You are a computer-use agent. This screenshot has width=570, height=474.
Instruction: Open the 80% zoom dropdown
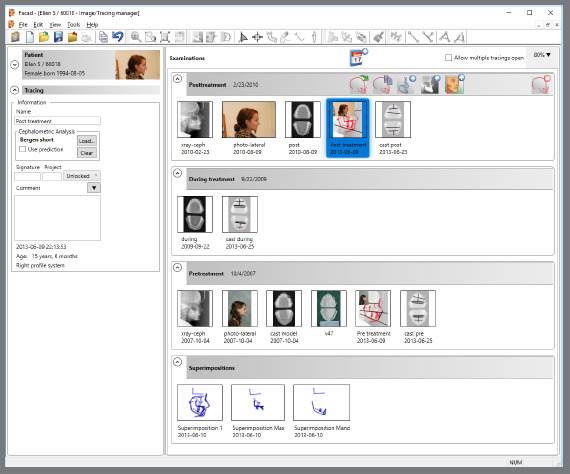[x=542, y=55]
